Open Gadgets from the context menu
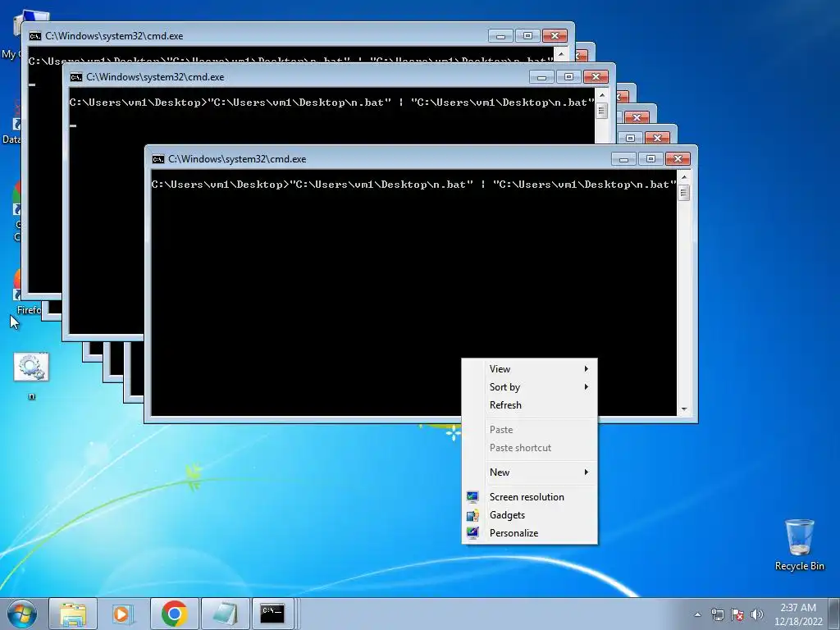840x630 pixels. click(529, 515)
